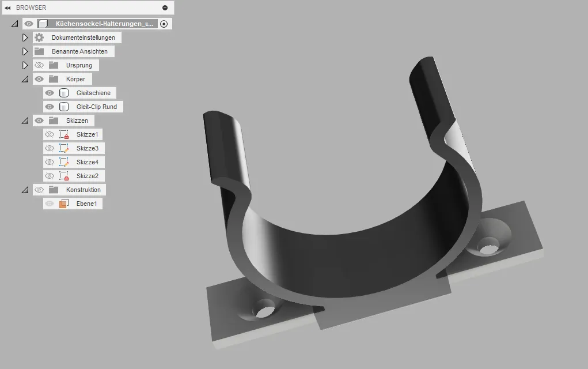Click the Skizze2 locked sketch icon
The width and height of the screenshot is (588, 369).
point(64,176)
